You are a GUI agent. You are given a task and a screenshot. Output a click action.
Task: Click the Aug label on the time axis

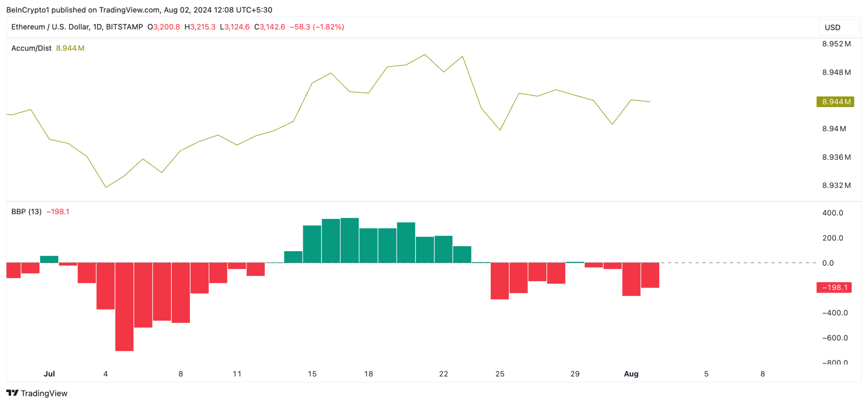click(631, 374)
